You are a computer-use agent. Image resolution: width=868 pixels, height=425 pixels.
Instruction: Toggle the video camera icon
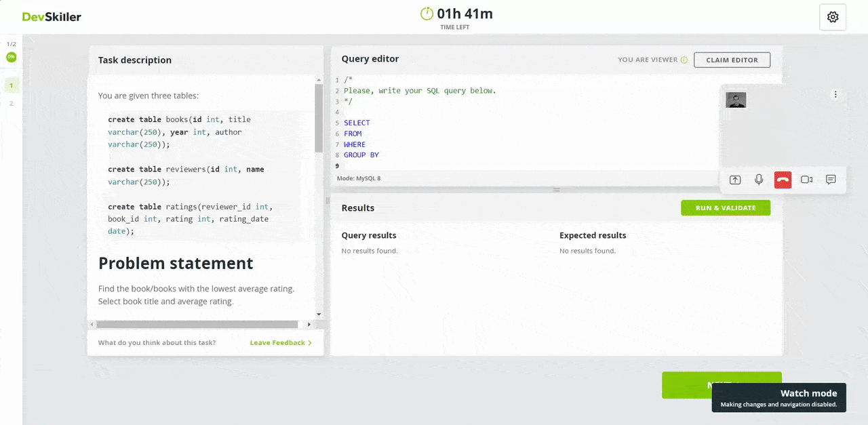pyautogui.click(x=806, y=180)
